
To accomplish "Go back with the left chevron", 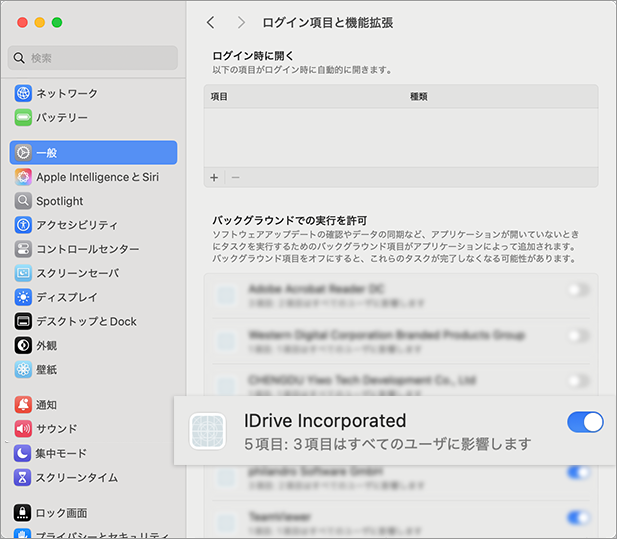I will pyautogui.click(x=211, y=22).
